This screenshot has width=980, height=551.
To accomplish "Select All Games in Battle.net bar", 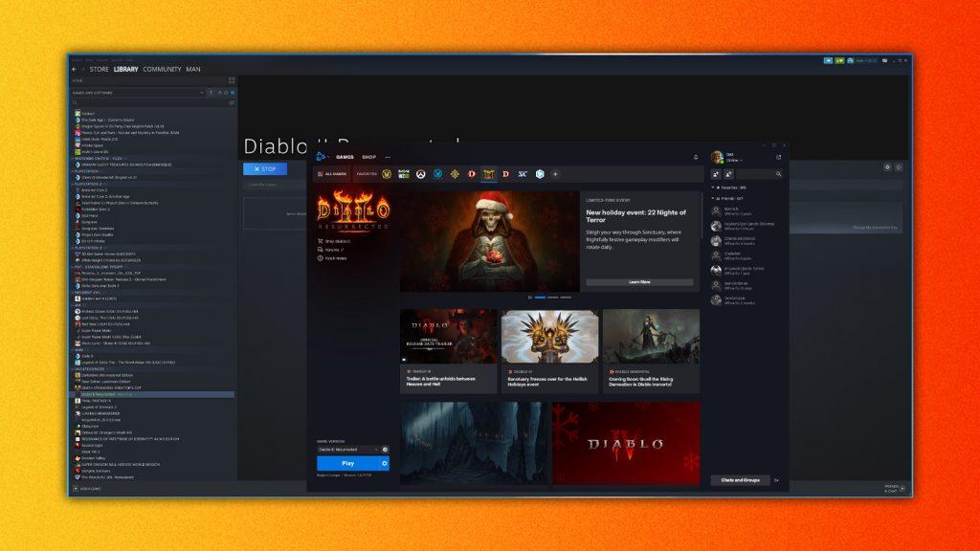I will [x=332, y=174].
